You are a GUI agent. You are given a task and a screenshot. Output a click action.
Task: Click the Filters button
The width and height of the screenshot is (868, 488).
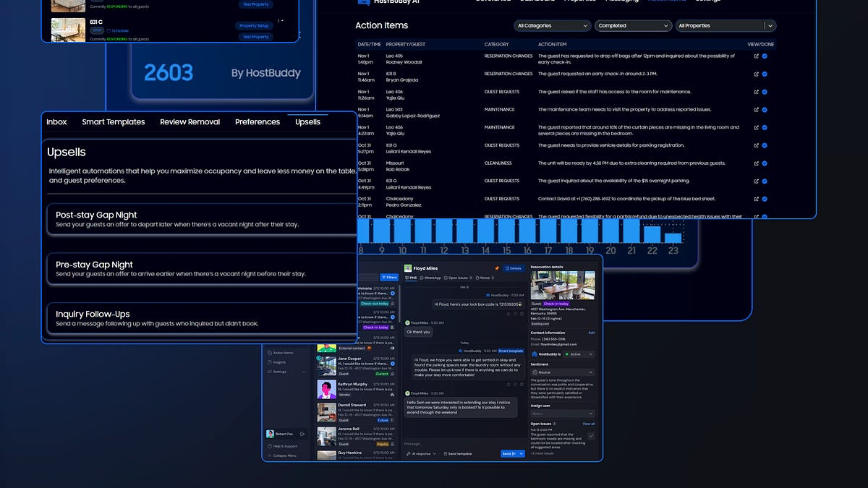tap(389, 277)
